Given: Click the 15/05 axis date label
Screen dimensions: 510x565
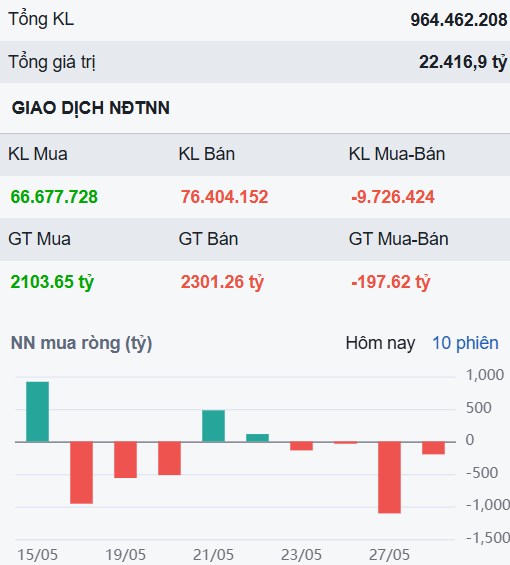Looking at the screenshot, I should (x=37, y=555).
